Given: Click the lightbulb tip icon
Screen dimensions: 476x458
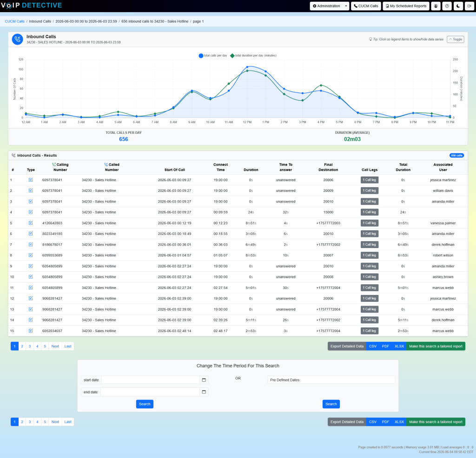Looking at the screenshot, I should [x=370, y=39].
